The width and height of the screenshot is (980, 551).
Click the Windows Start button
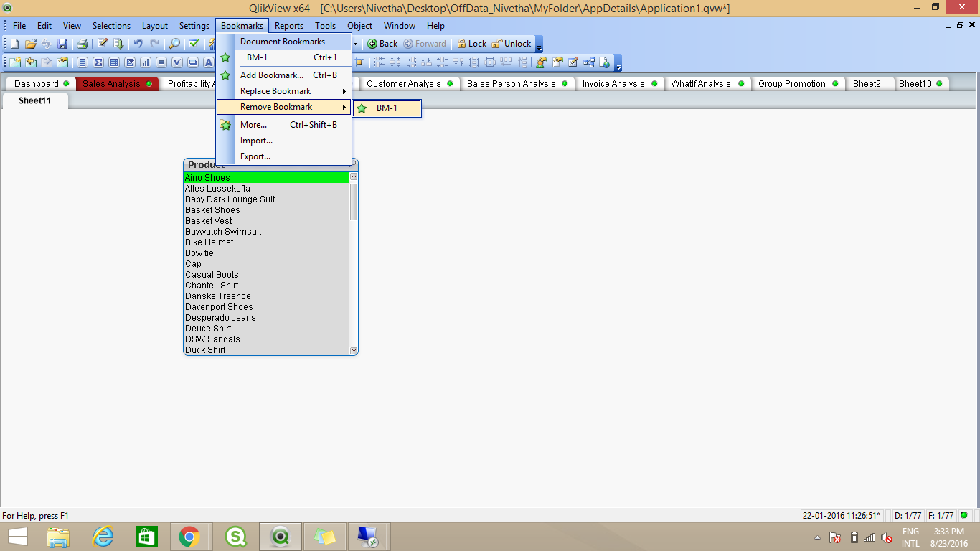18,537
